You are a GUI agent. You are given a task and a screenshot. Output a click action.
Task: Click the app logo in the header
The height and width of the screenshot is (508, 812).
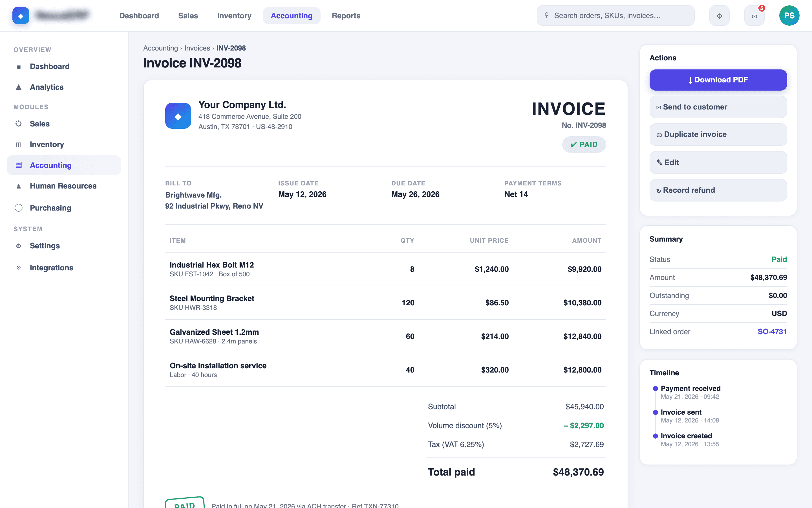tap(21, 16)
